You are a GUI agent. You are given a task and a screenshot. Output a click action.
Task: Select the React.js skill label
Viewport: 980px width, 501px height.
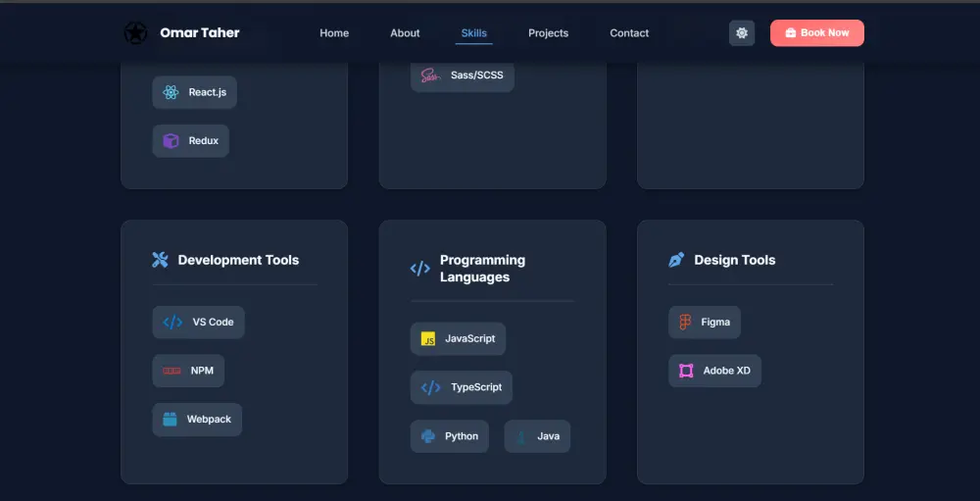[208, 92]
